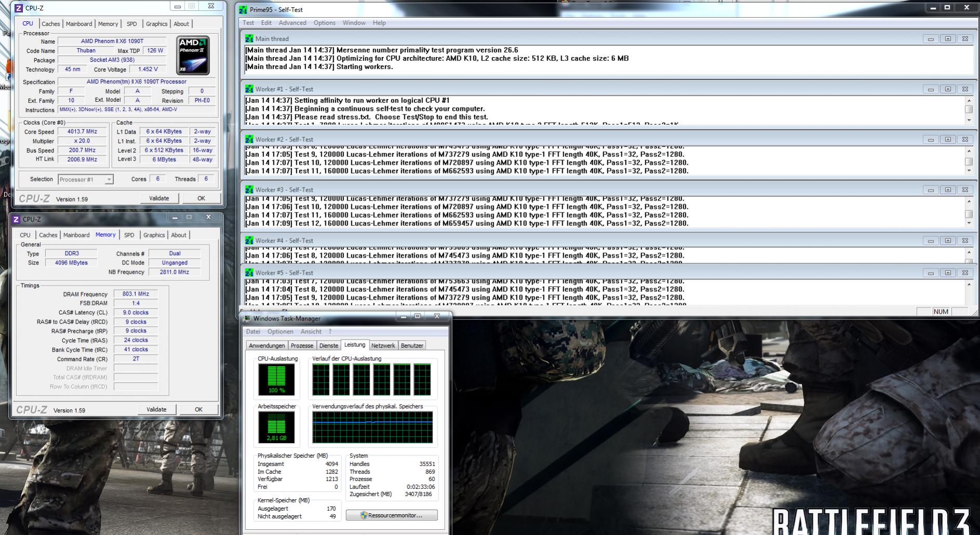
Task: Open the Options menu in Prime95
Action: click(325, 23)
